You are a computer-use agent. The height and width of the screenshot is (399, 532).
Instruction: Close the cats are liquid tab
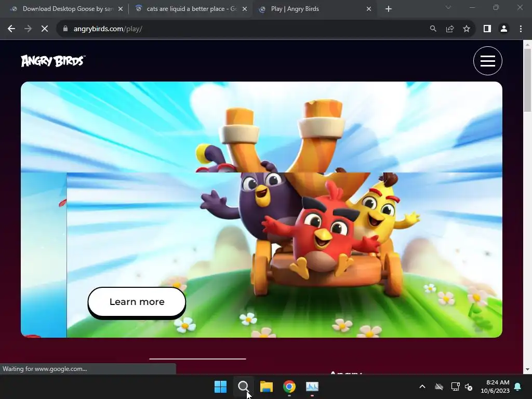(245, 9)
